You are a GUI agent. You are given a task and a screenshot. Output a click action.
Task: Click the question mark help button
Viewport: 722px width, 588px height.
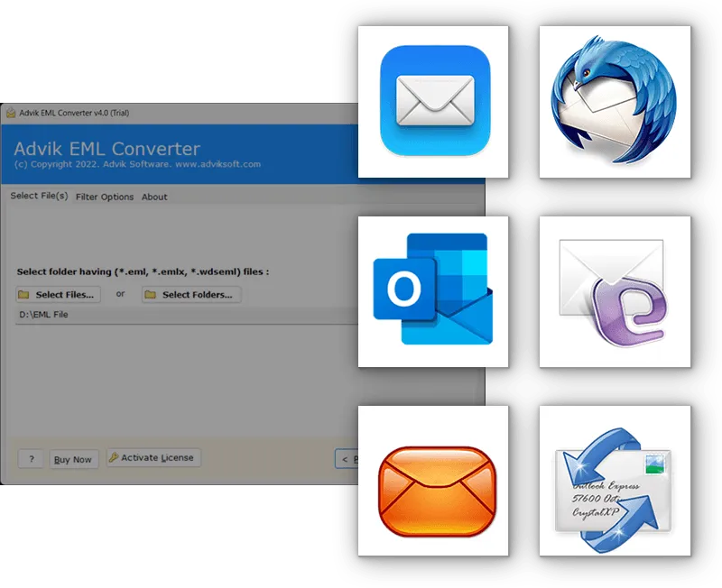point(32,459)
